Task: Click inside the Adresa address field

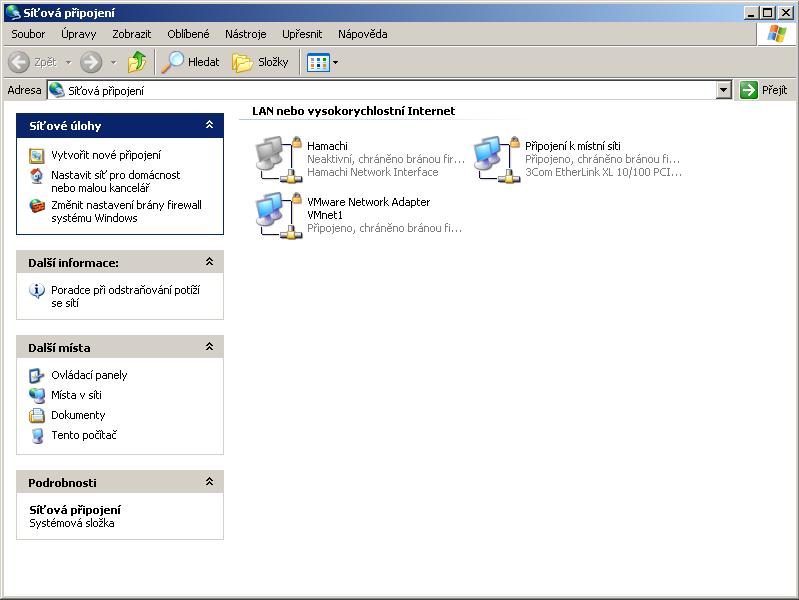Action: [400, 90]
